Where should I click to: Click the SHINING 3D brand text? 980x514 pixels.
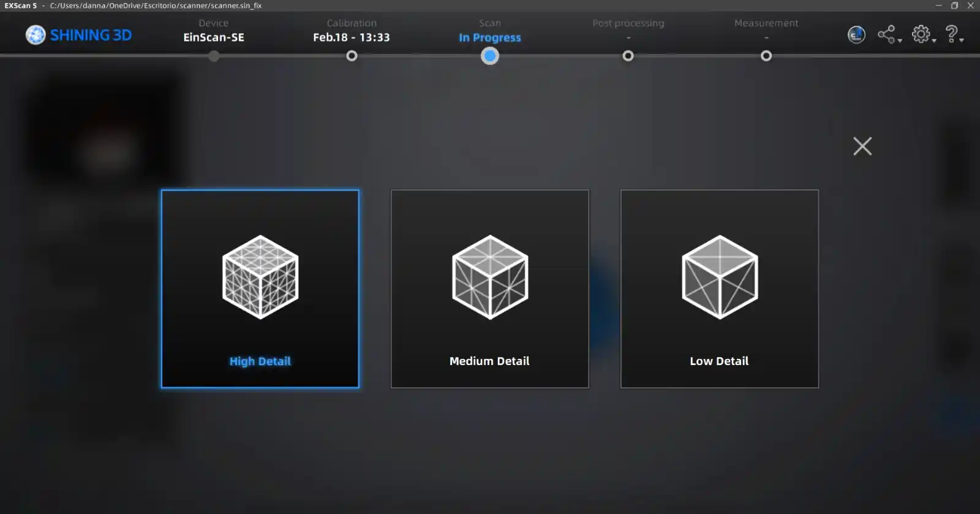[x=91, y=35]
